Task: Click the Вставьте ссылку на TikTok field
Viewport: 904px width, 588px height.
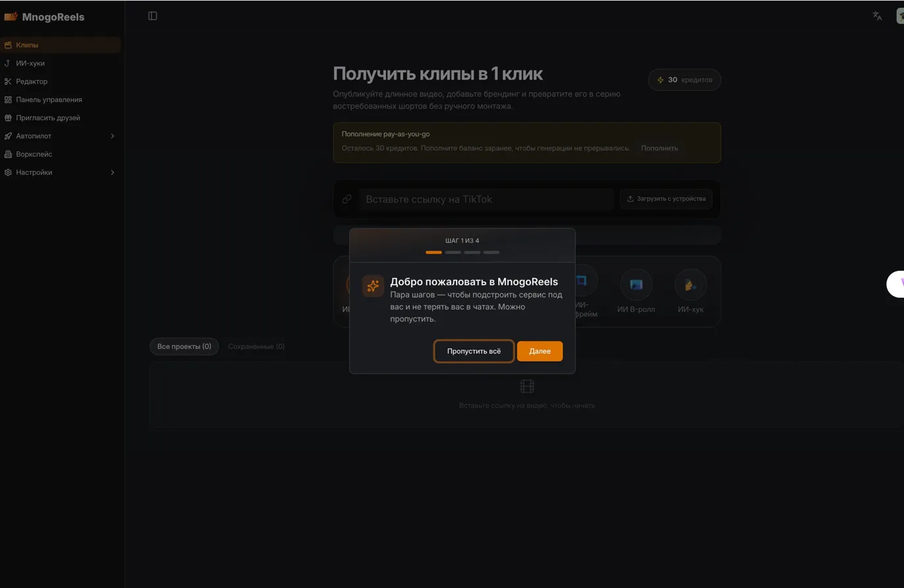Action: click(486, 200)
